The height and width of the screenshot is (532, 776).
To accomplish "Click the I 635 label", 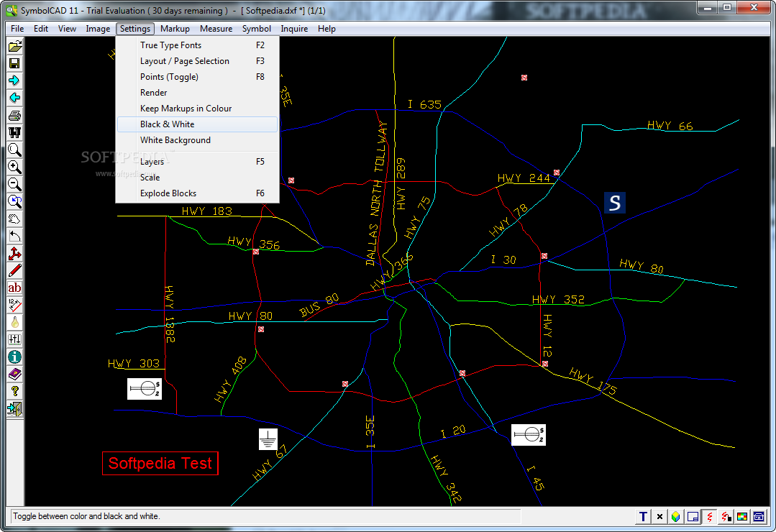I will coord(424,104).
